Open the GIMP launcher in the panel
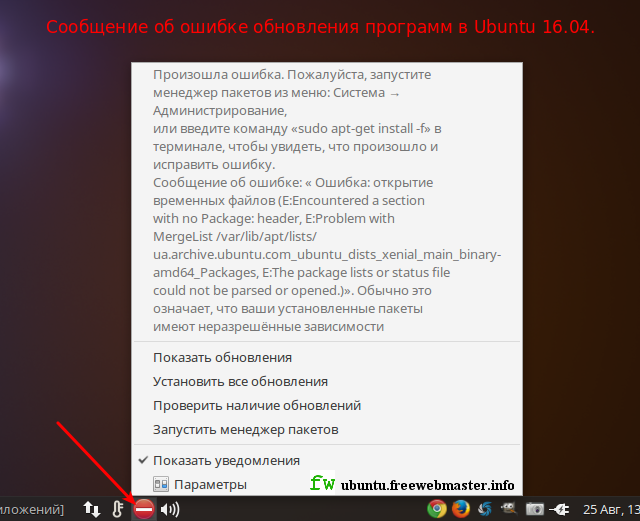Viewport: 640px width, 521px height. [x=509, y=509]
